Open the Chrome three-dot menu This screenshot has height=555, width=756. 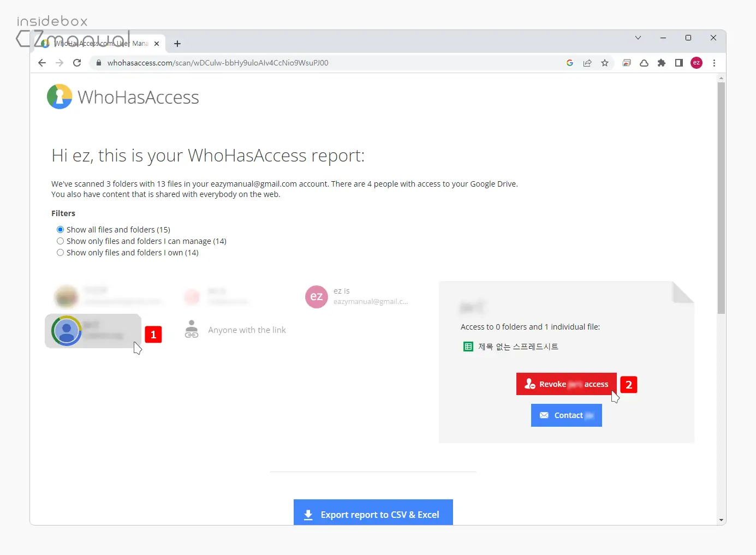point(714,63)
